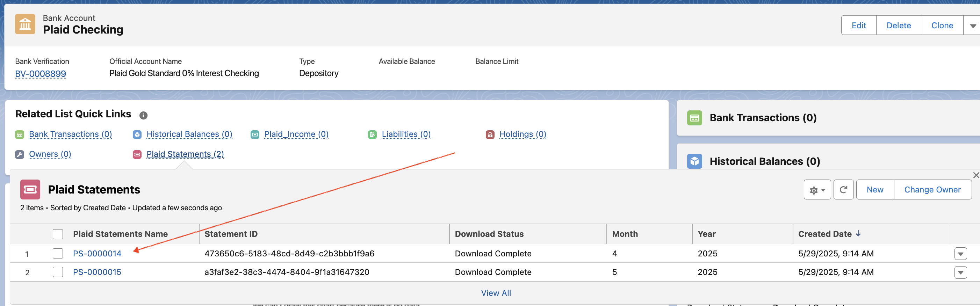Click the Delete button
980x306 pixels.
point(899,25)
